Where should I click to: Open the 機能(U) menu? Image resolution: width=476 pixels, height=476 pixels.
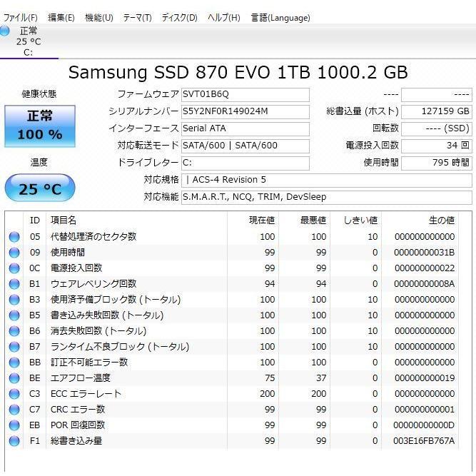coord(99,18)
